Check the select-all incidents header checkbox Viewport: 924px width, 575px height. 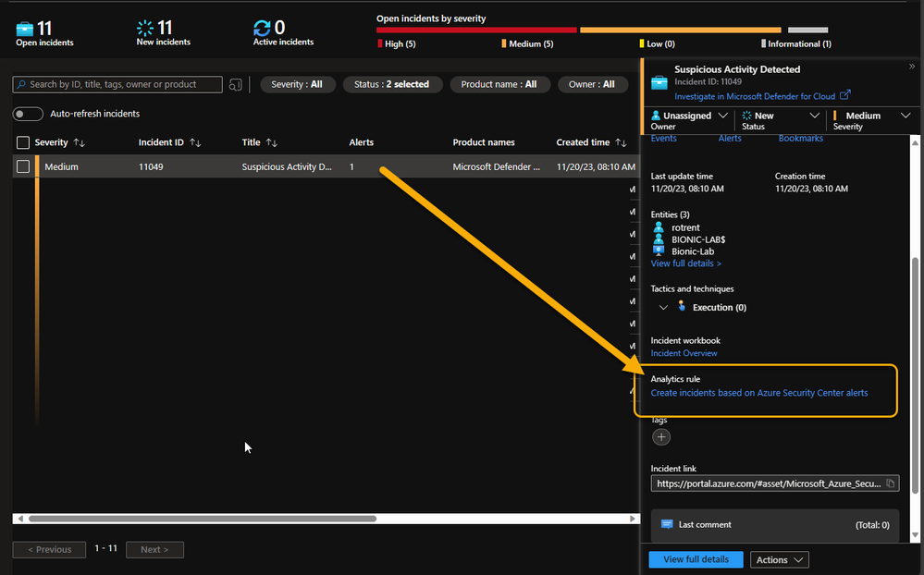tap(23, 142)
